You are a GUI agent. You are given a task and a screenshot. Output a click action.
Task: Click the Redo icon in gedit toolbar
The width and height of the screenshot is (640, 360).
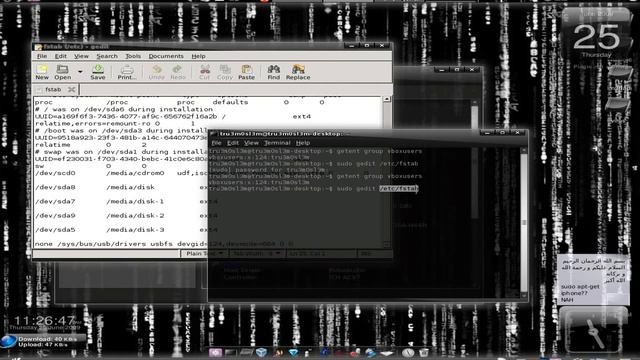tap(178, 72)
